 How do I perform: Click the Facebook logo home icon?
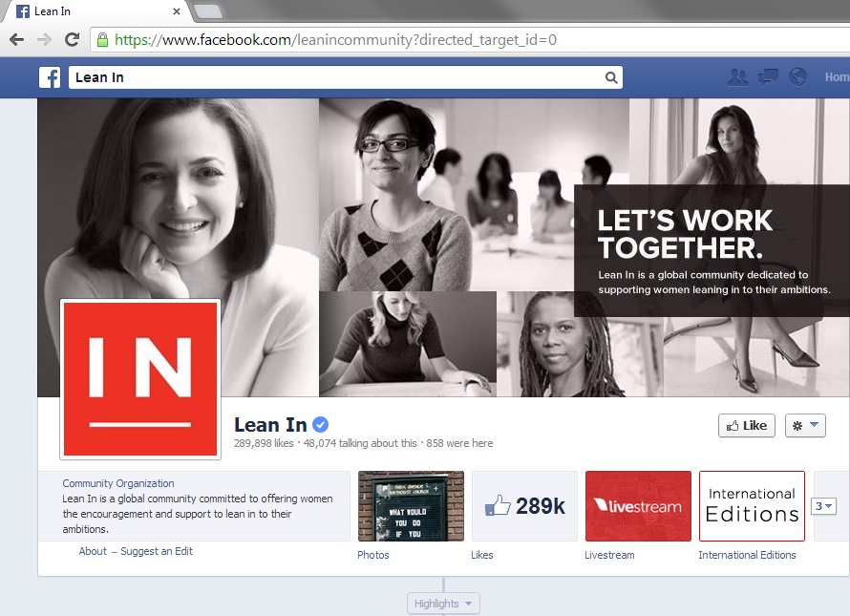pos(50,77)
